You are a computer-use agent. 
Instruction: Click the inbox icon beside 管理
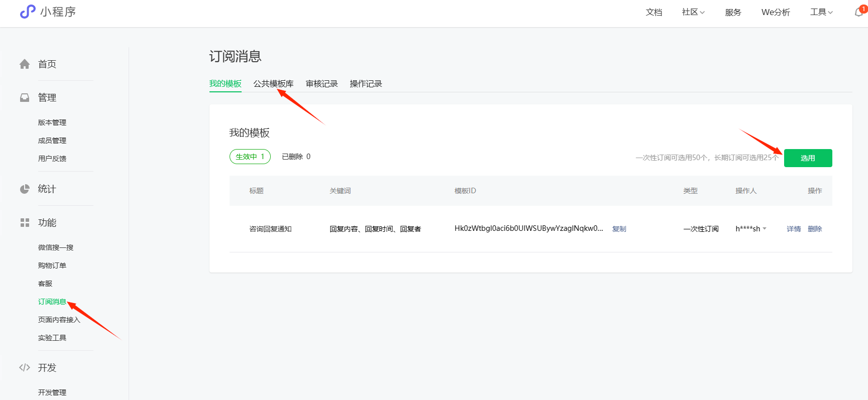(x=25, y=98)
